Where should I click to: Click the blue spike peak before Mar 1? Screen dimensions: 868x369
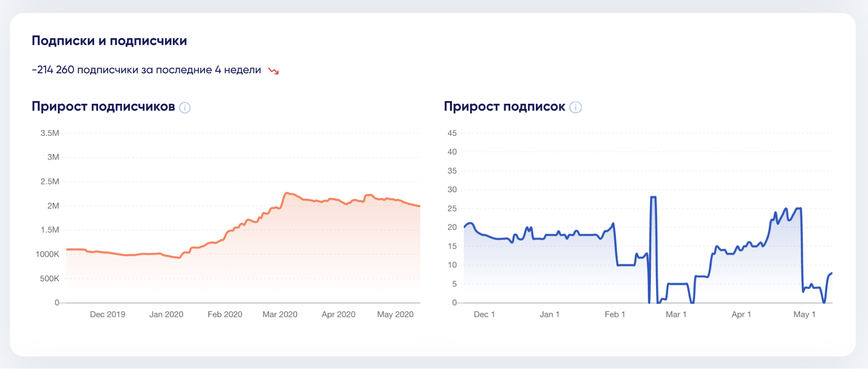[653, 197]
